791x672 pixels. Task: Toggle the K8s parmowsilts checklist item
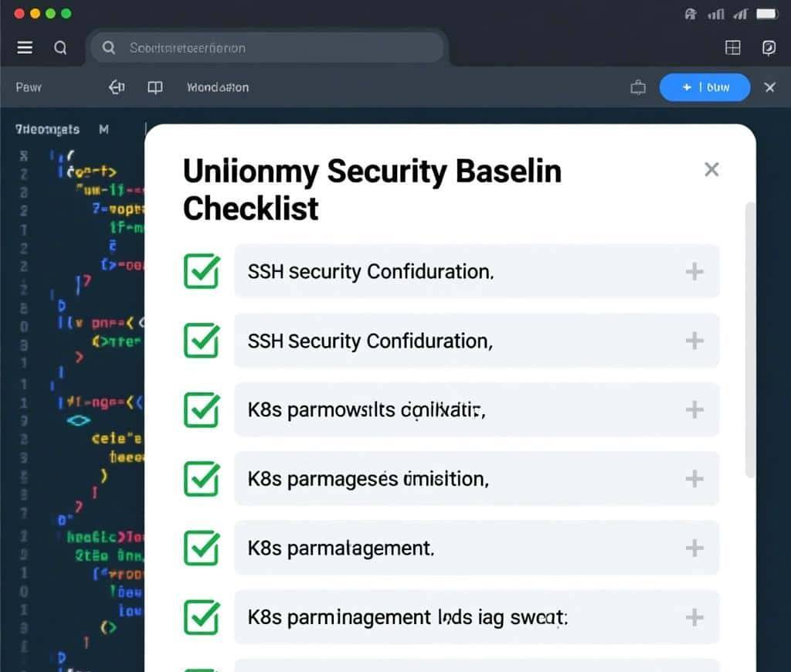tap(201, 410)
